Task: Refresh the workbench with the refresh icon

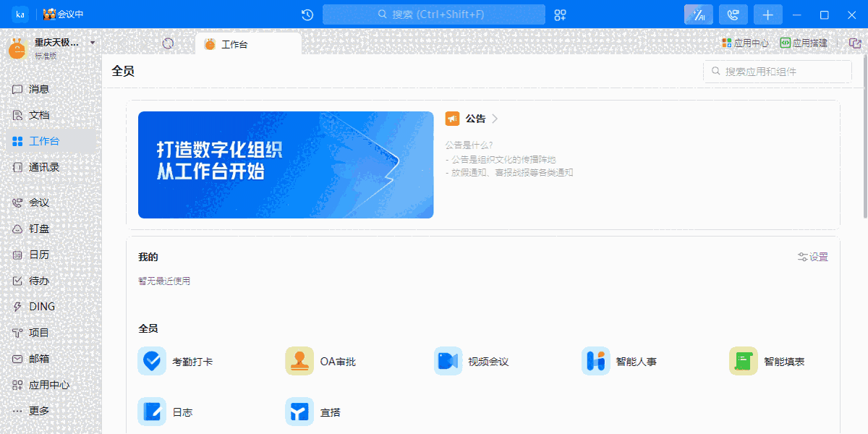Action: (169, 43)
